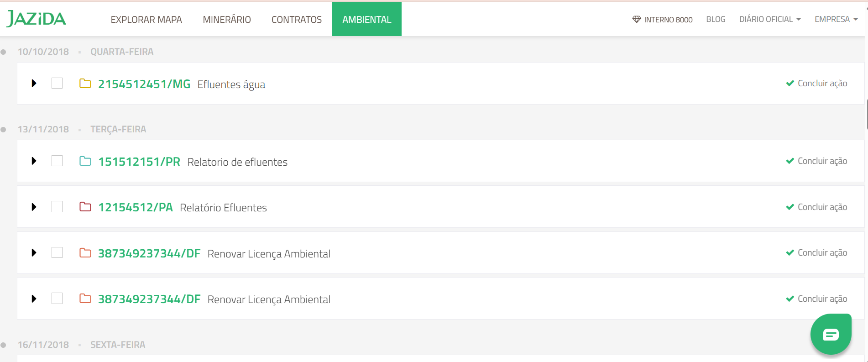868x362 pixels.
Task: Click the Jazida logo
Action: 36,19
